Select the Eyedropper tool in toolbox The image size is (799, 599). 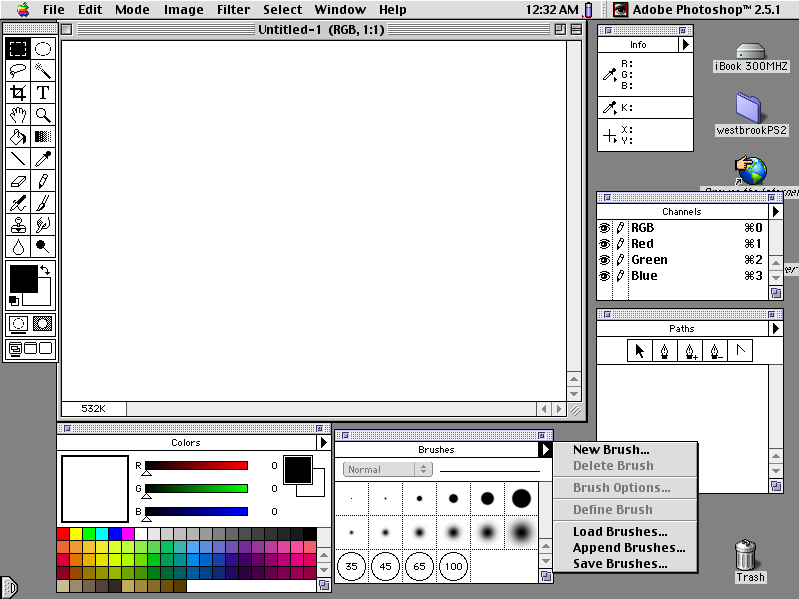tap(43, 159)
